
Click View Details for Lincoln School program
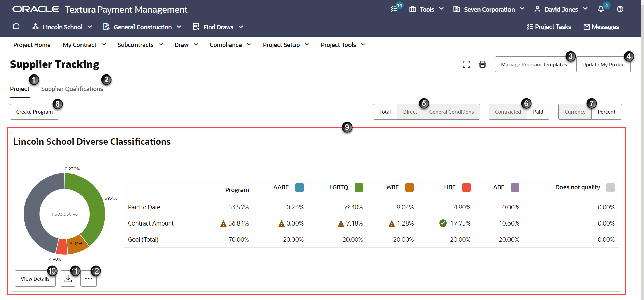[35, 279]
